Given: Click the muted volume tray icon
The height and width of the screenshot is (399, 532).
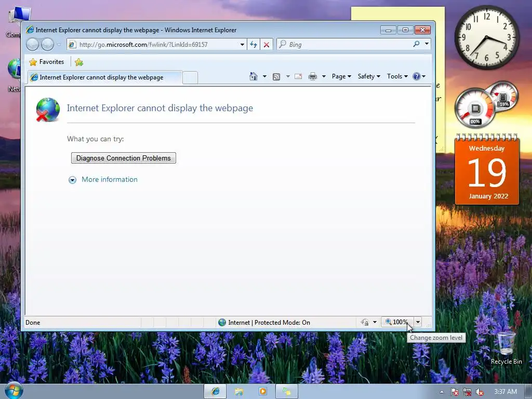Looking at the screenshot, I should [480, 392].
